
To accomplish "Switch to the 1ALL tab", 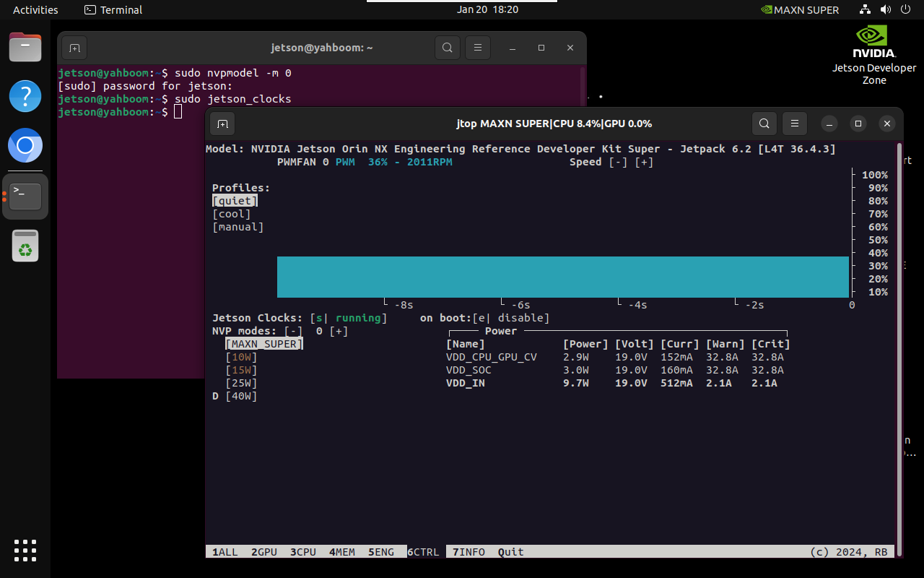I will click(225, 552).
